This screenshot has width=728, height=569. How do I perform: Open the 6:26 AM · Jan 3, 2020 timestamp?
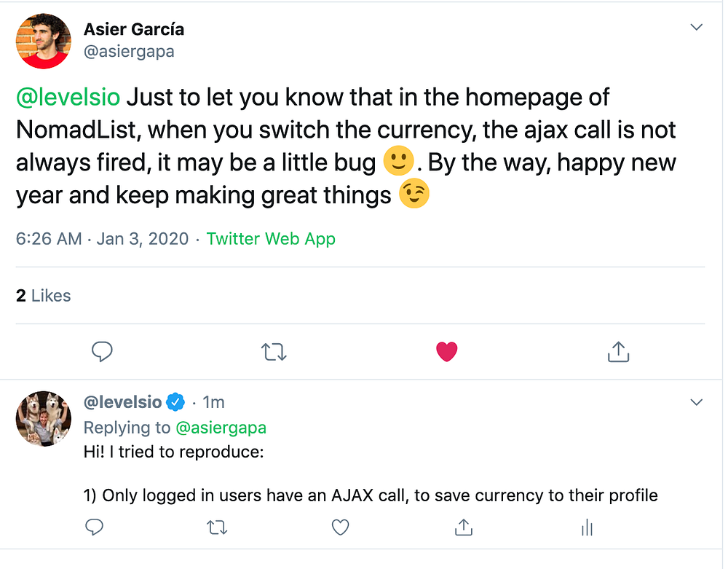(x=102, y=239)
